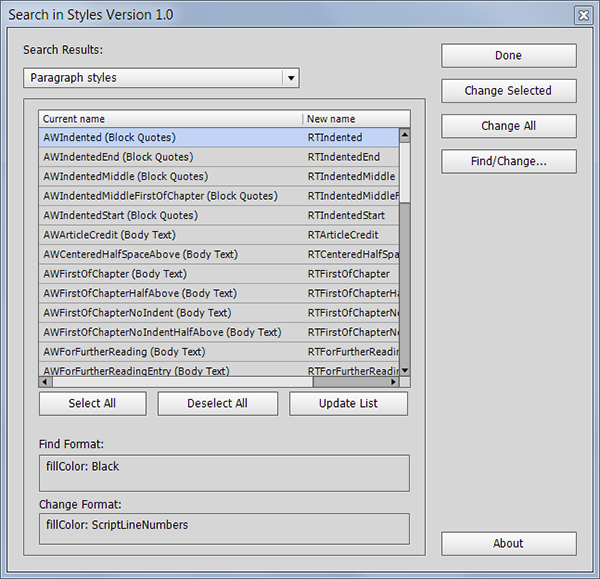The image size is (600, 579).
Task: Select the AWIndentedMiddle (Block Quotes) row
Action: pyautogui.click(x=219, y=176)
